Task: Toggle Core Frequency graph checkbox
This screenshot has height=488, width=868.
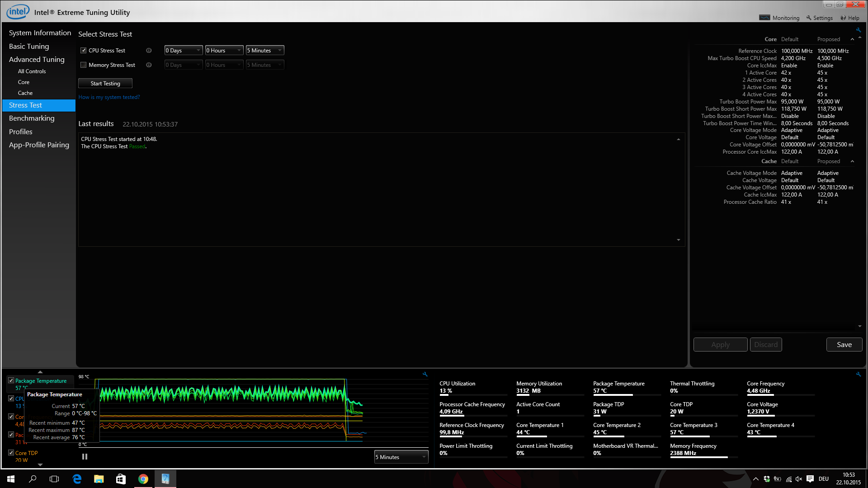Action: (11, 417)
